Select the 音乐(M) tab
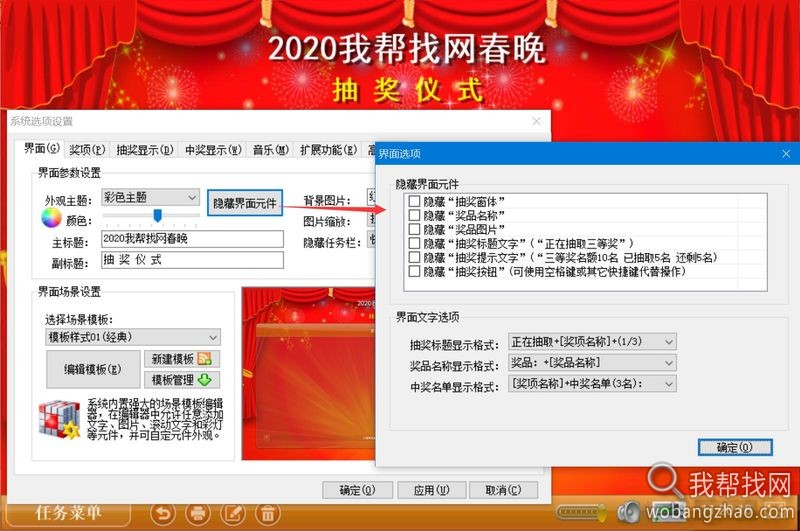Image resolution: width=800 pixels, height=531 pixels. (270, 149)
